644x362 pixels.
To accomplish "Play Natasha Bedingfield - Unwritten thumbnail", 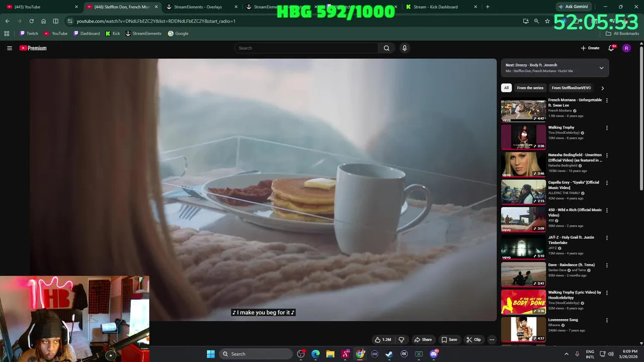I will click(523, 164).
